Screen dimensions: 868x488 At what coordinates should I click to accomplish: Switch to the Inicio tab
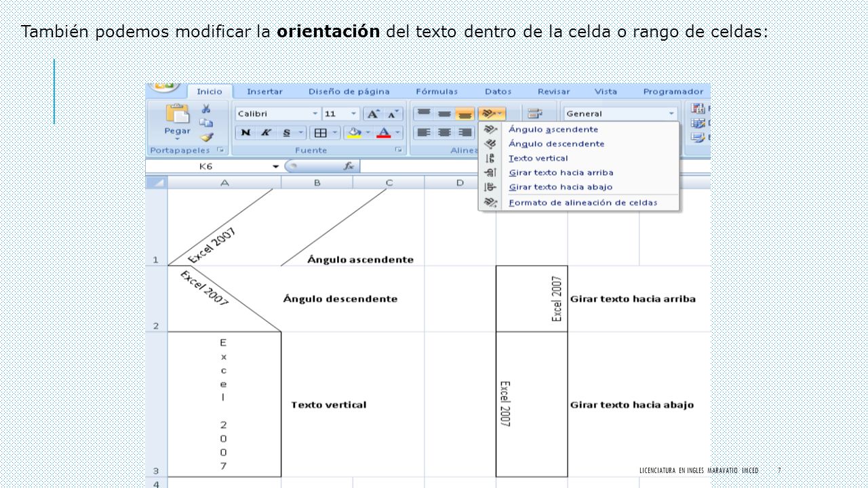210,91
